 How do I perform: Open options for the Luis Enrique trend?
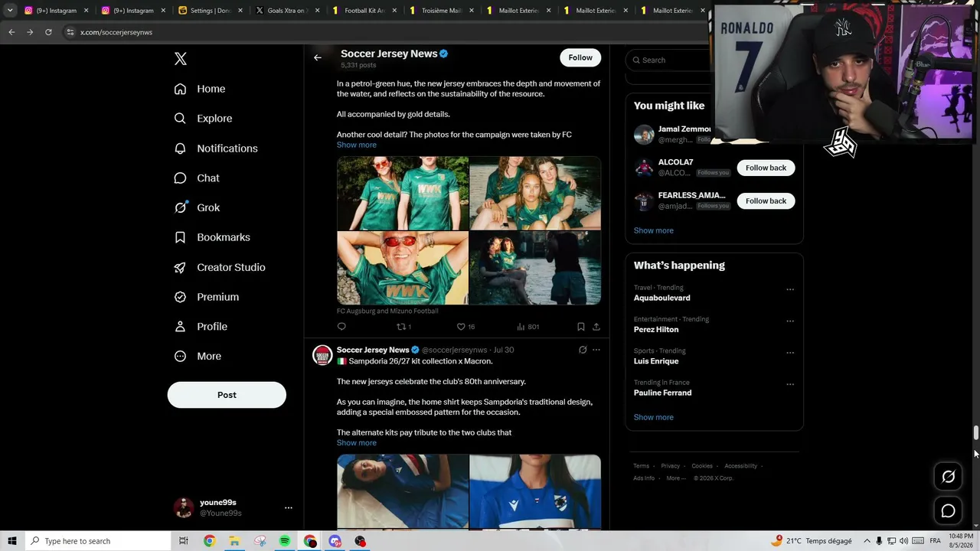790,353
